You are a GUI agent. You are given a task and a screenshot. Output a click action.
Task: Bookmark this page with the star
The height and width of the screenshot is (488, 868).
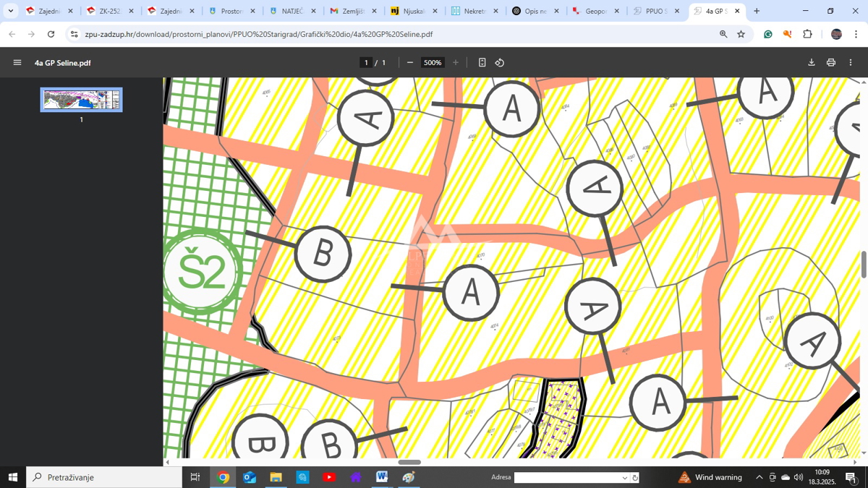coord(741,34)
